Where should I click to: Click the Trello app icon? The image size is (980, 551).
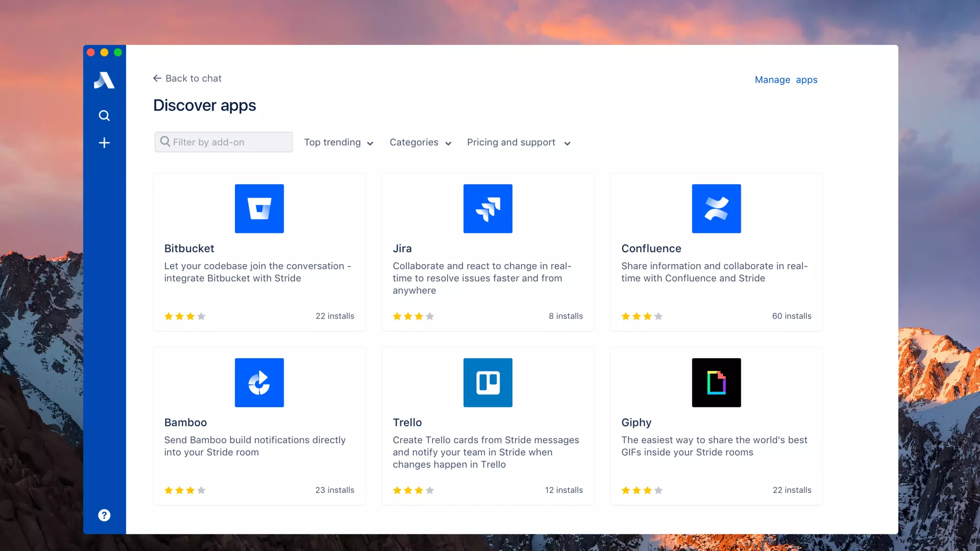[488, 383]
